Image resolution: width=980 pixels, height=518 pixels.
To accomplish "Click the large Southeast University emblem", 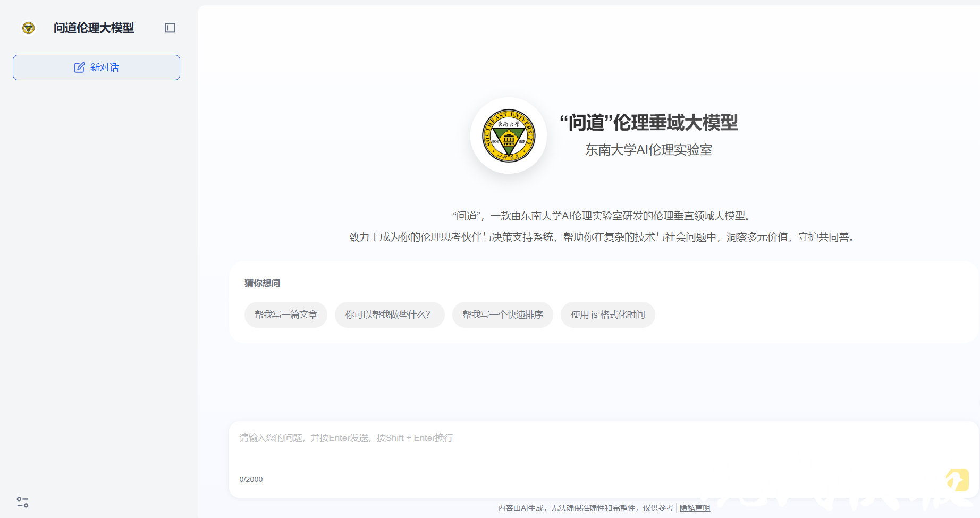I will (509, 136).
